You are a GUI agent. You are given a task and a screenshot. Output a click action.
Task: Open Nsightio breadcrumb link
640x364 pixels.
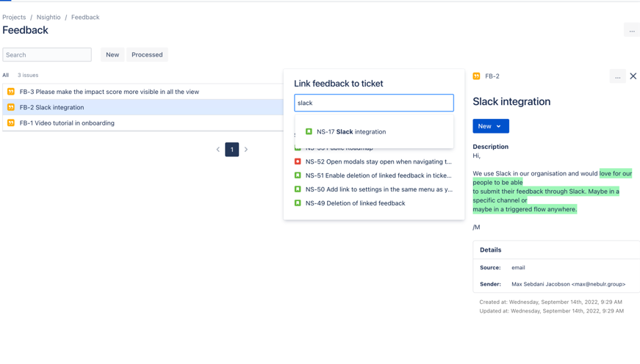tap(48, 17)
